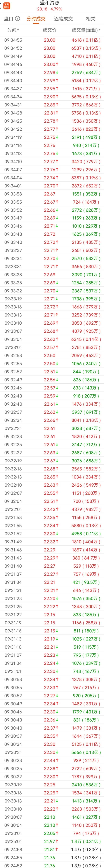This screenshot has height=868, width=104.
Task: Click down arrow on 09:34:43 price 22.98
Action: coord(57,72)
